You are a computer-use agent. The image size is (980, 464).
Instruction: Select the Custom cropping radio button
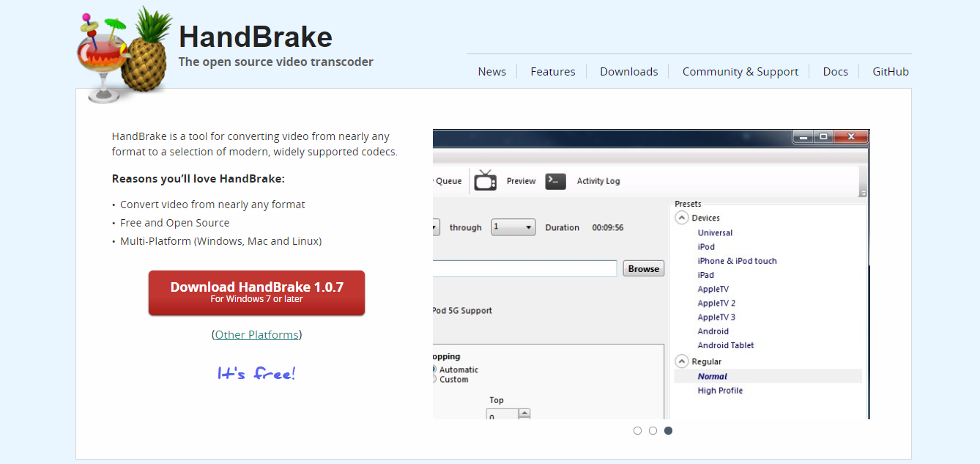tap(435, 380)
